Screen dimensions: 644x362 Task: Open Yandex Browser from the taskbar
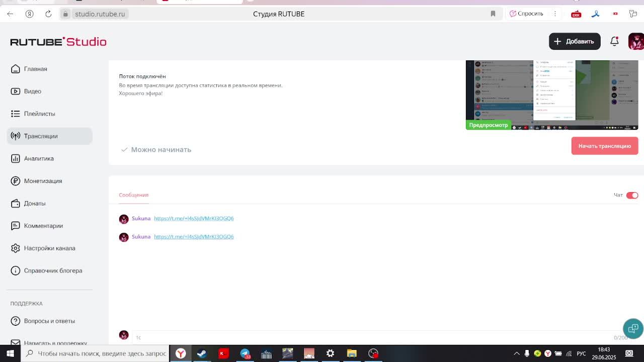180,353
